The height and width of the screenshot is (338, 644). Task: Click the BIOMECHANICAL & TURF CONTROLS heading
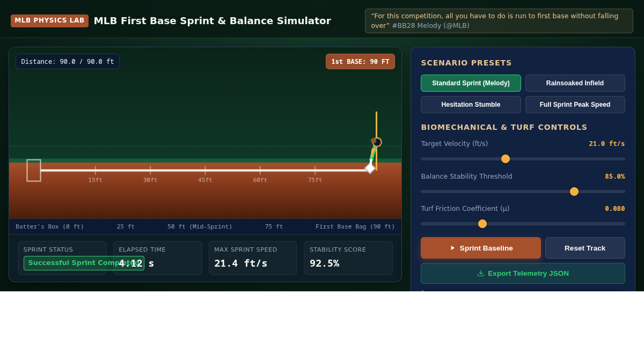(x=504, y=127)
